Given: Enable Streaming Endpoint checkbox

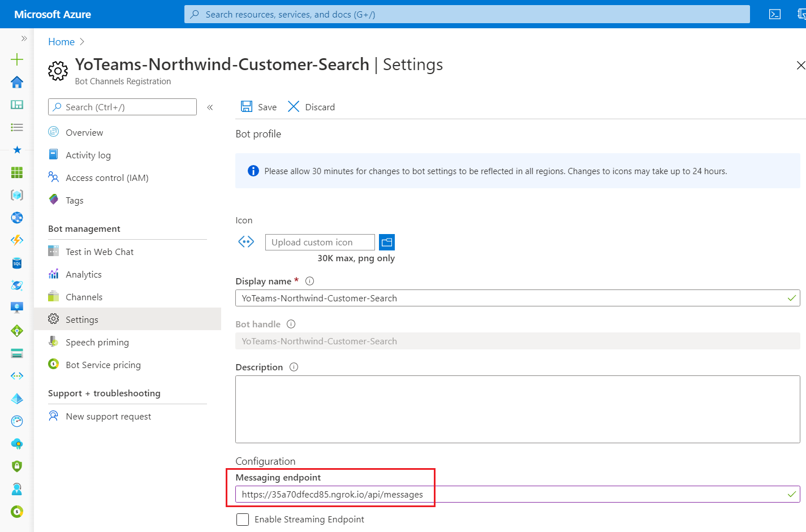Looking at the screenshot, I should (x=243, y=520).
